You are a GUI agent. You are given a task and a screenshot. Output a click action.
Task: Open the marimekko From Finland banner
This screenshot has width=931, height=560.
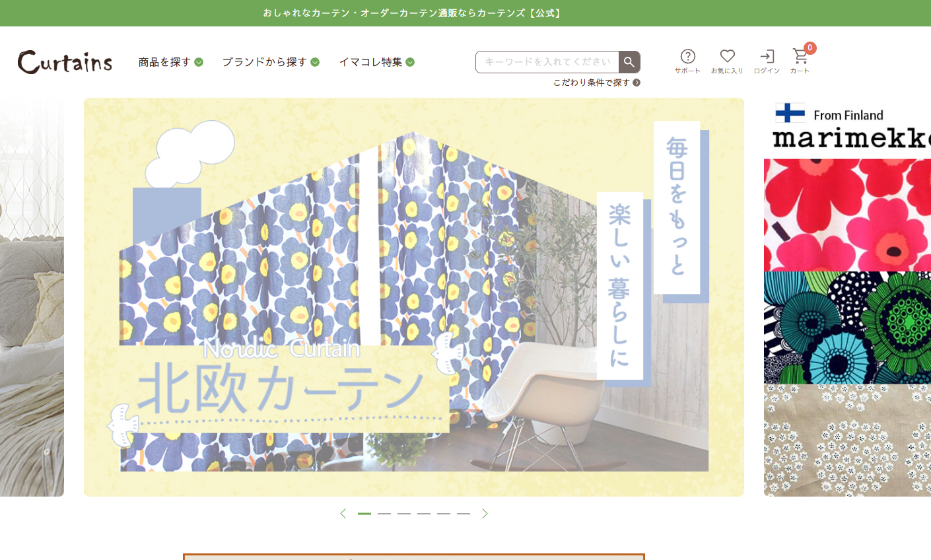coord(847,297)
